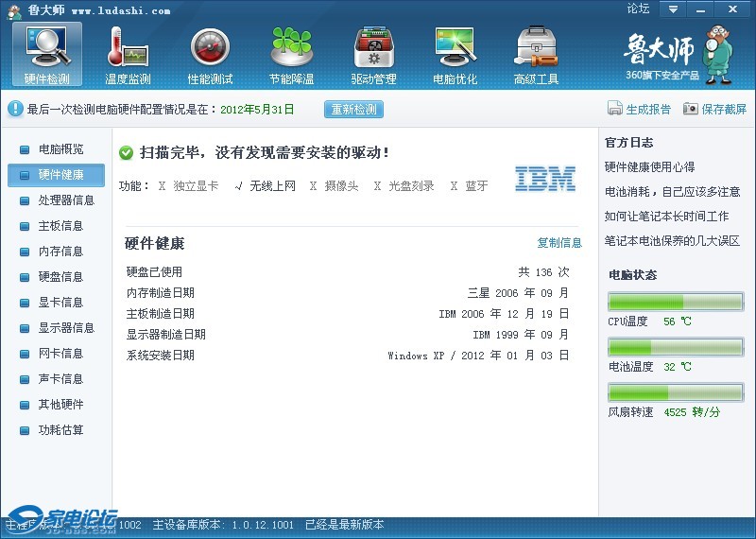Click the CPU温度 progress bar
The image size is (756, 539).
coord(676,302)
